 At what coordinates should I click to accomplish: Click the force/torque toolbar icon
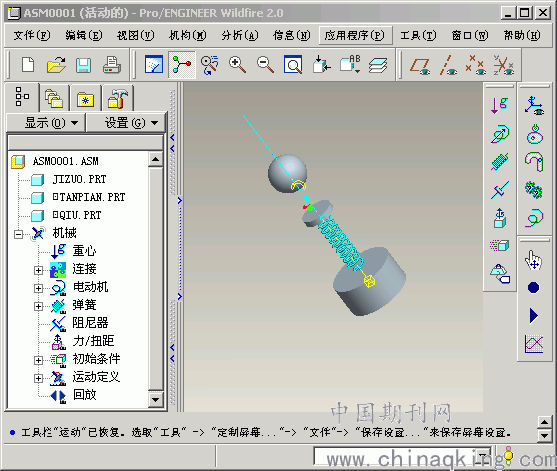[x=500, y=218]
